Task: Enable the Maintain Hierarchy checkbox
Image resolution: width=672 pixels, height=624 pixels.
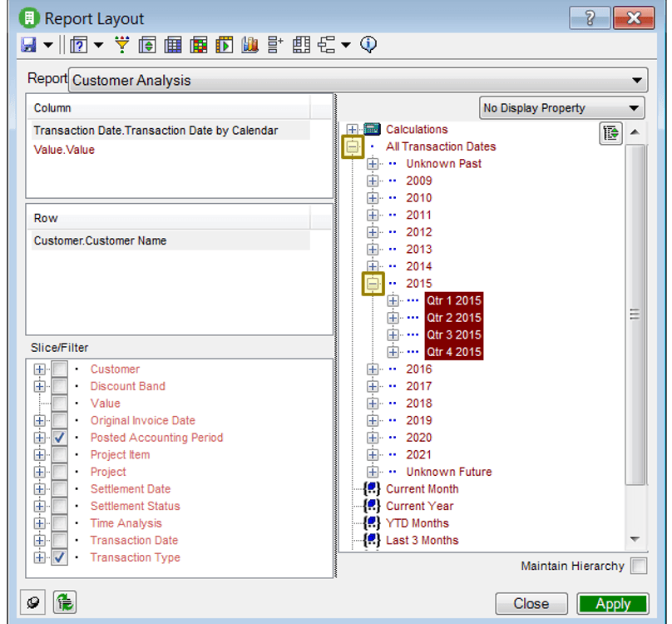Action: 639,566
